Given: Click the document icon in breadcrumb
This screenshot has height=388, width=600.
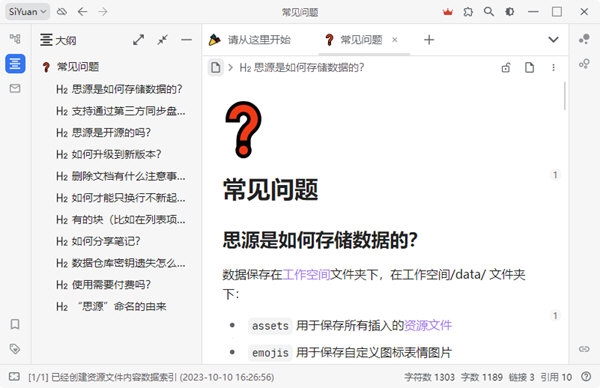Looking at the screenshot, I should pos(216,68).
